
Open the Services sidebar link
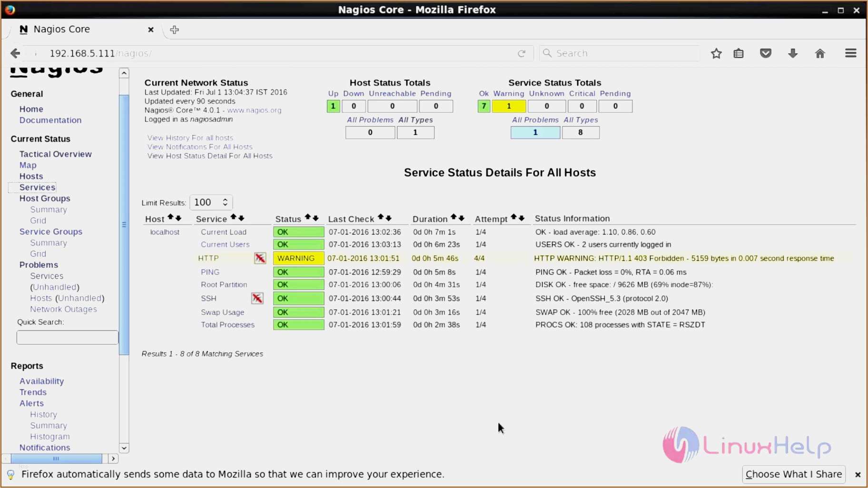[38, 187]
